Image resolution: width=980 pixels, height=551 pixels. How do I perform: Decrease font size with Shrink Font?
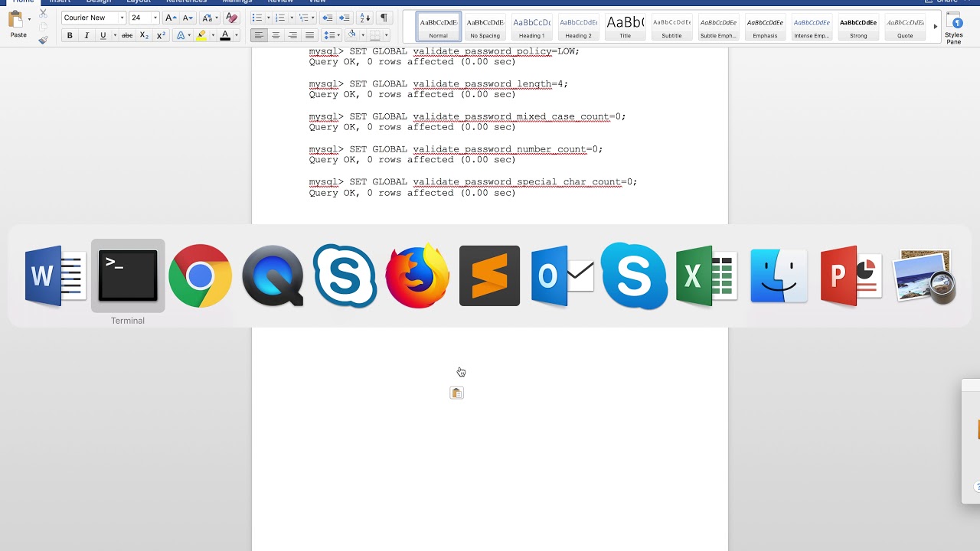(188, 18)
